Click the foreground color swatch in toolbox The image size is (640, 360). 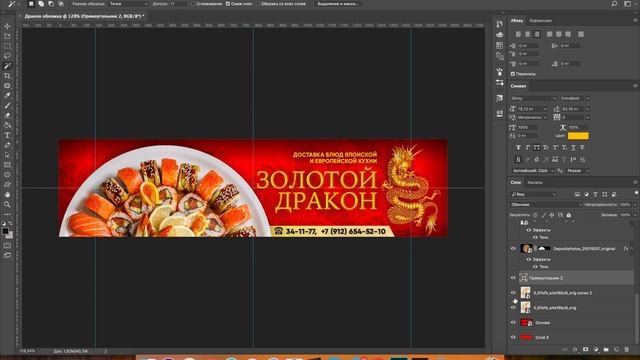pos(5,231)
